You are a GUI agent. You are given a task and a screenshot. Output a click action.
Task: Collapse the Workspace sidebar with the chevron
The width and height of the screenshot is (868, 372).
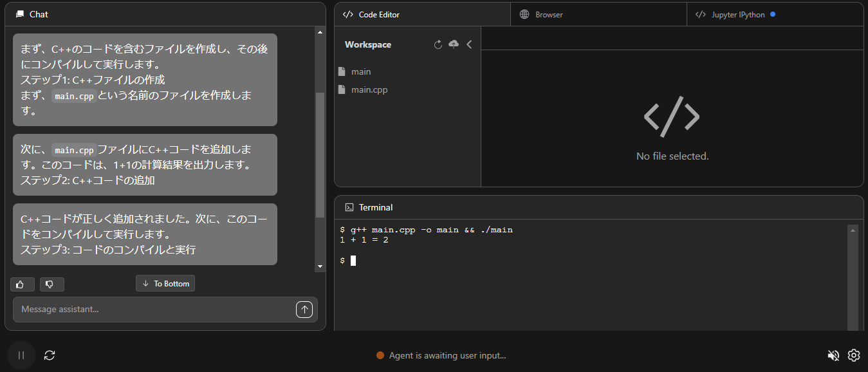(469, 44)
